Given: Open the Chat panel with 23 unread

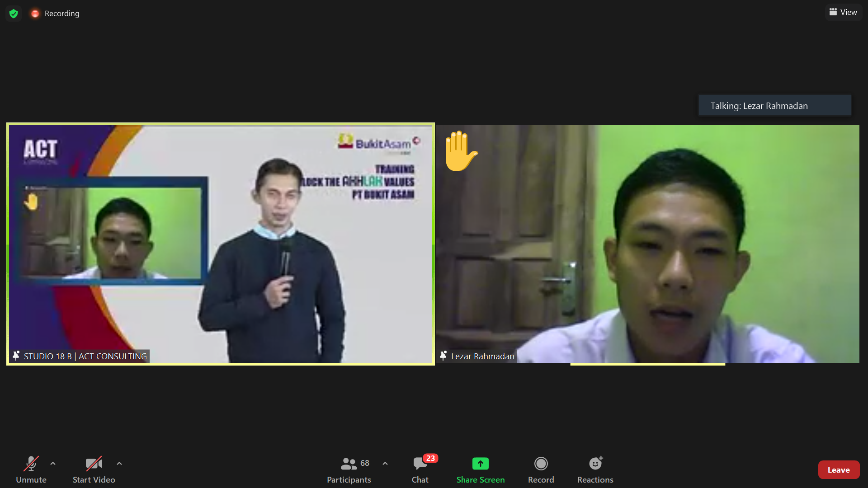Looking at the screenshot, I should 420,470.
